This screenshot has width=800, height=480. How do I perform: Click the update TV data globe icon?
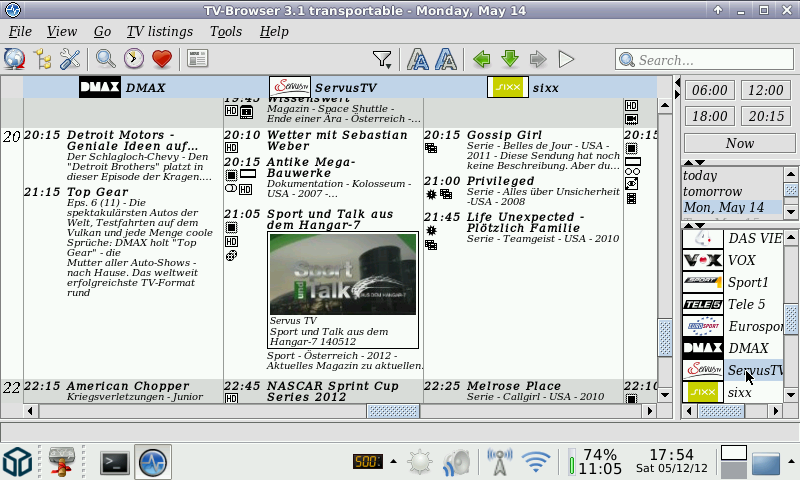point(14,59)
